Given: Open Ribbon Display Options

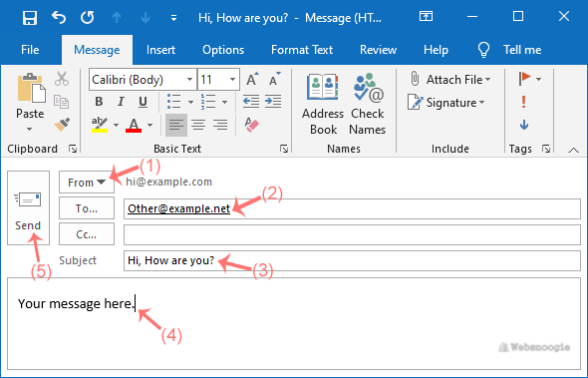Looking at the screenshot, I should tap(426, 16).
